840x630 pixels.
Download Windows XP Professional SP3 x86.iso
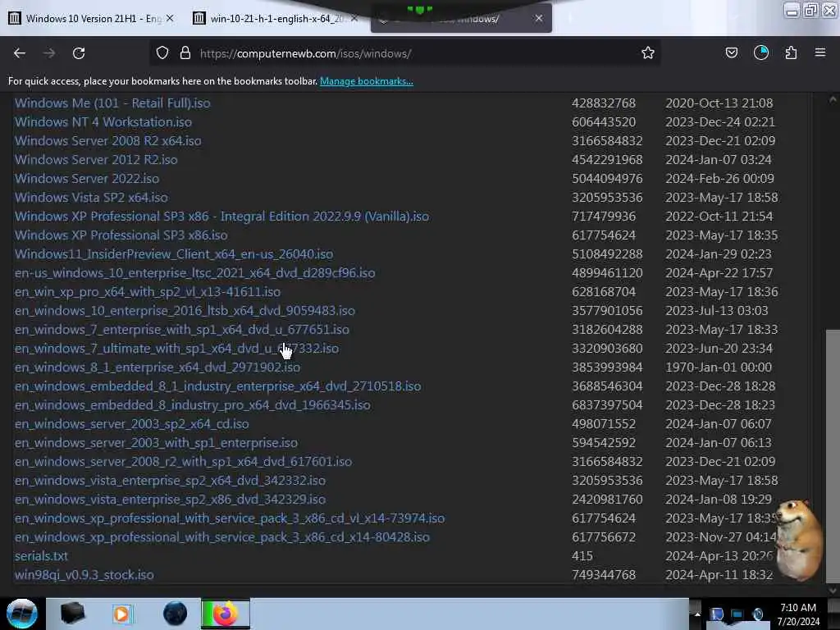pos(121,235)
